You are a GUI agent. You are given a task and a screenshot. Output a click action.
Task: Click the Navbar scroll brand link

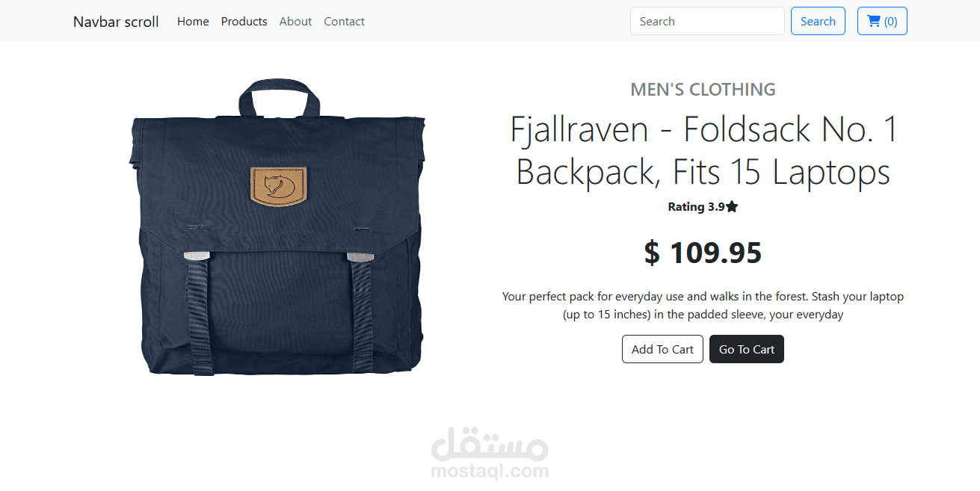tap(116, 22)
